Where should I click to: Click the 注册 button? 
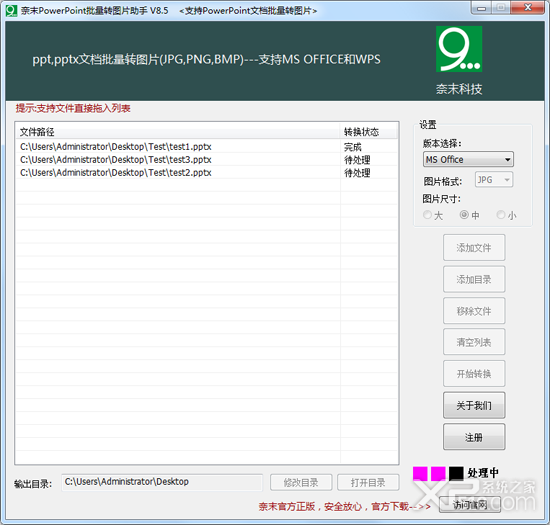point(474,437)
